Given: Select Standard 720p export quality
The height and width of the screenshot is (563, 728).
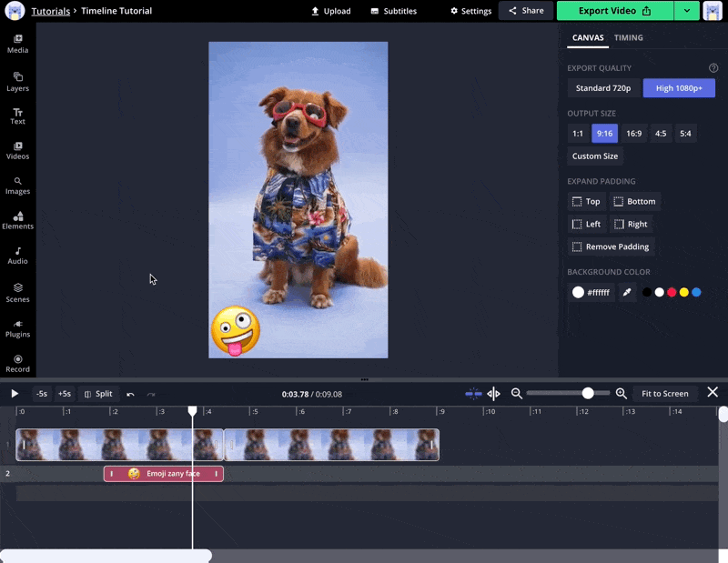Looking at the screenshot, I should [x=604, y=88].
